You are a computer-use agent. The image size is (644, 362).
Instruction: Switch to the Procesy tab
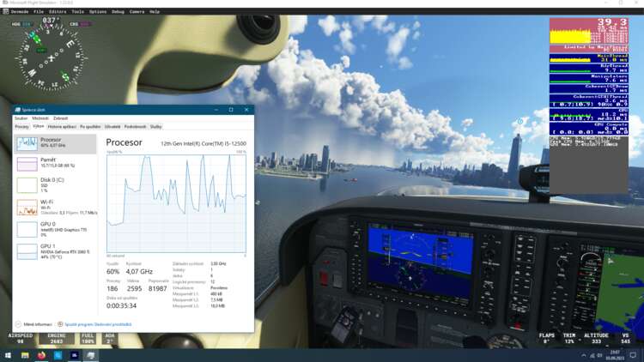point(21,127)
